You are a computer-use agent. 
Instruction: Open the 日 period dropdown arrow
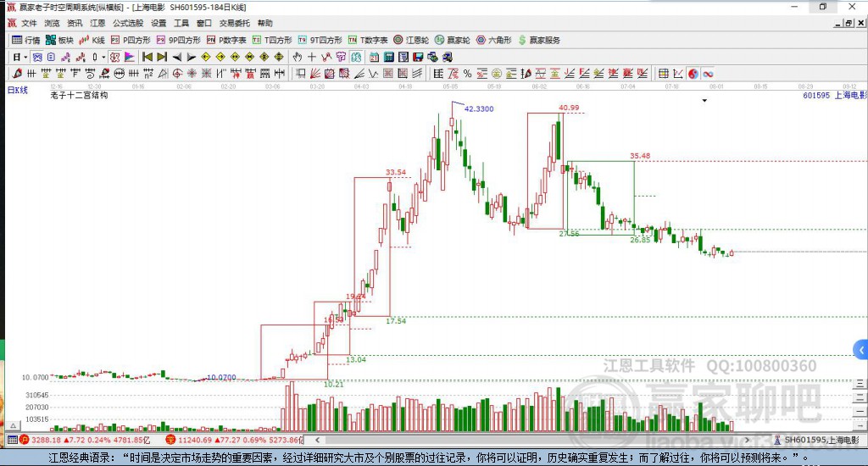pyautogui.click(x=25, y=57)
